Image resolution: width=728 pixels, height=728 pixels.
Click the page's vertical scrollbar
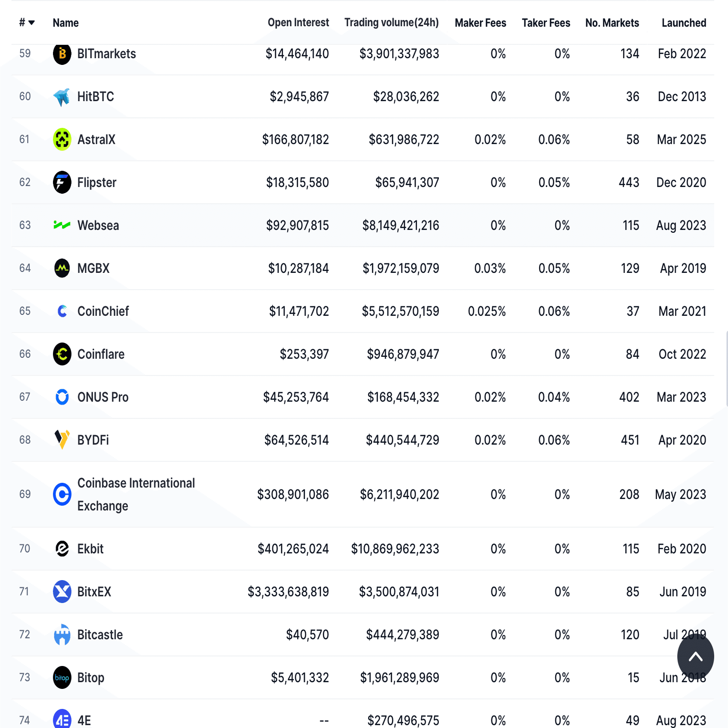coord(726,368)
